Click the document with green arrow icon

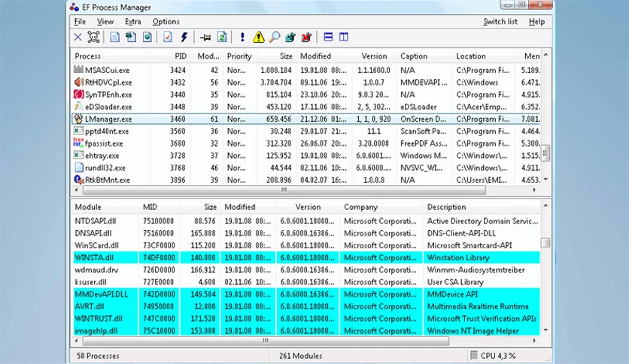tap(131, 38)
